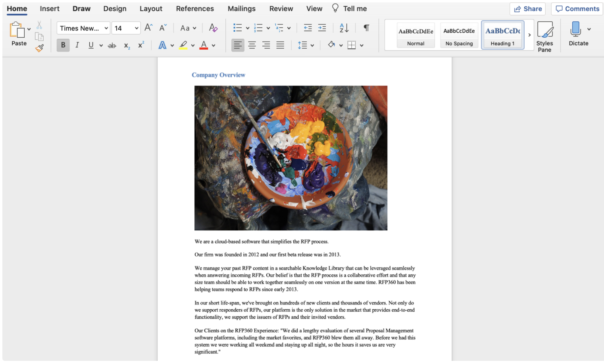Image resolution: width=604 pixels, height=364 pixels.
Task: Open underline style dropdown arrow
Action: click(x=101, y=46)
